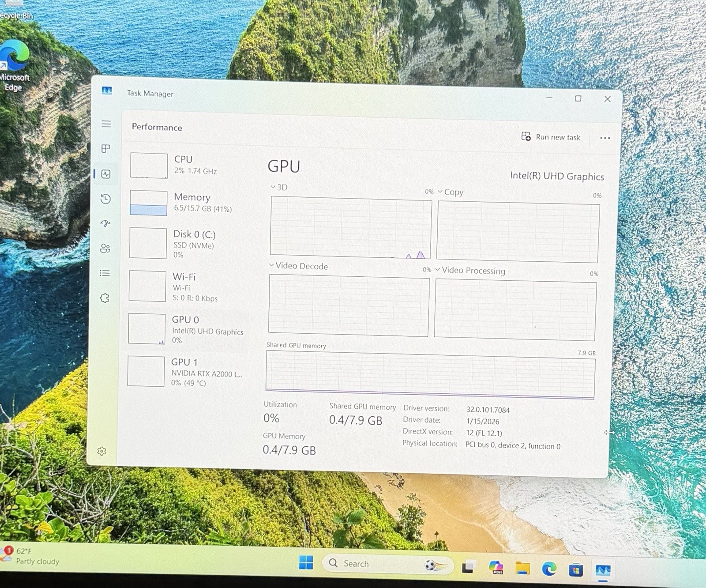Select the CPU performance item
This screenshot has height=588, width=706.
click(x=188, y=165)
